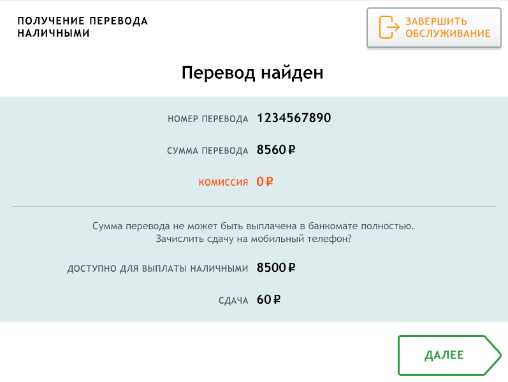Click the transfer amount 8560 ₽

pos(276,150)
